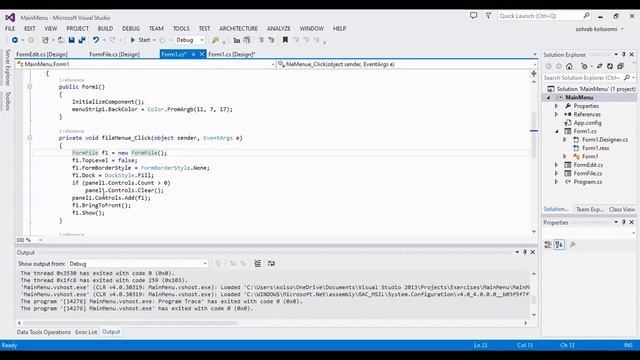The image size is (640, 360).
Task: Expand the Properties node in Solution Explorer
Action: coord(556,106)
